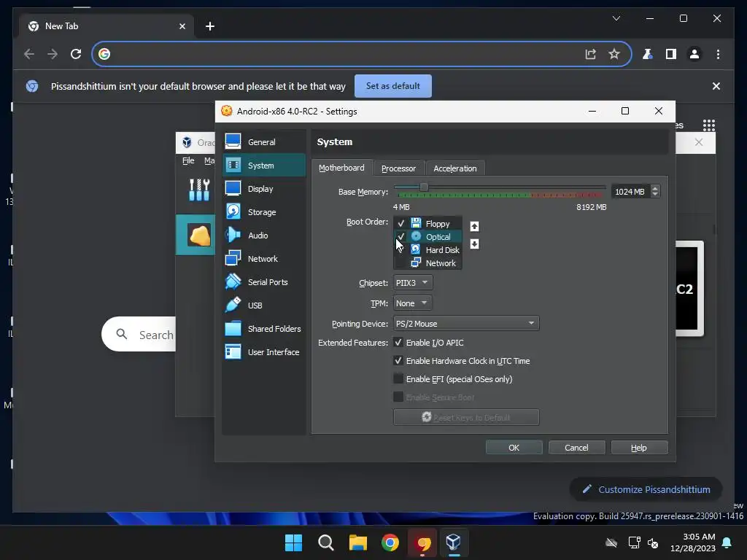Check Network boot device checkbox
This screenshot has width=747, height=560.
pos(400,262)
